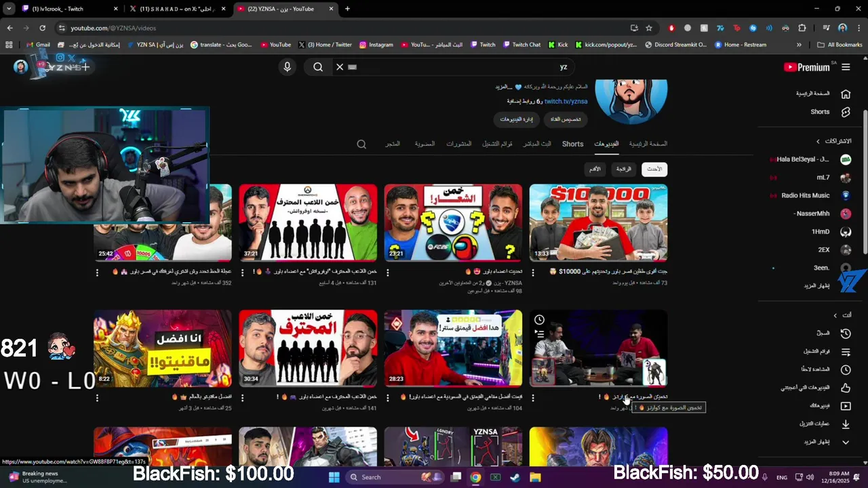Open the more-options menu for 28:23 video
Viewport: 868px width, 488px height.
tap(388, 398)
